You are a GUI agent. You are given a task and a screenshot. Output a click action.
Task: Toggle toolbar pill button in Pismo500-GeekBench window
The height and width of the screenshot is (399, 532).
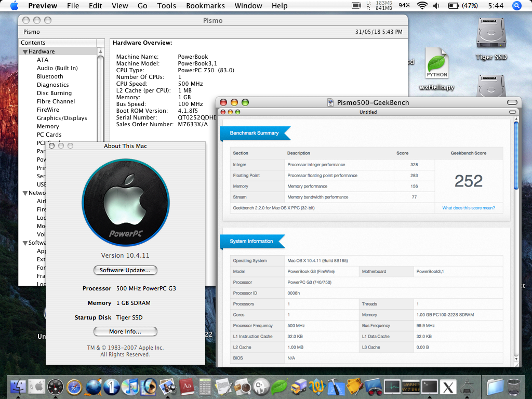512,102
